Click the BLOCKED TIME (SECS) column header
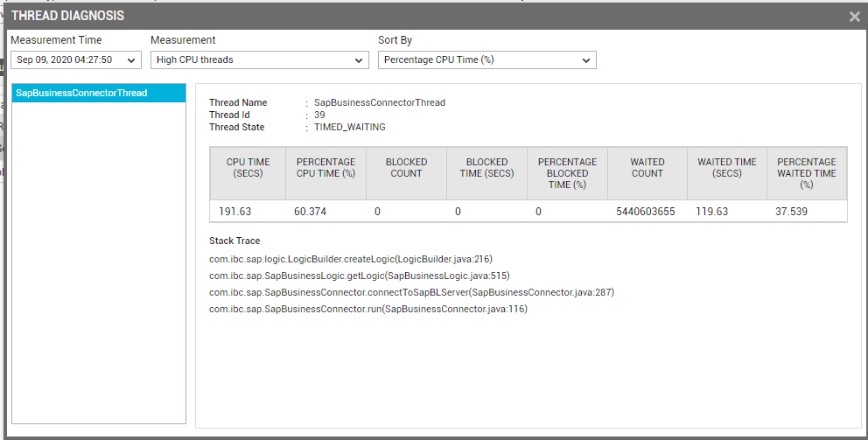Viewport: 868px width, 440px height. pos(486,173)
